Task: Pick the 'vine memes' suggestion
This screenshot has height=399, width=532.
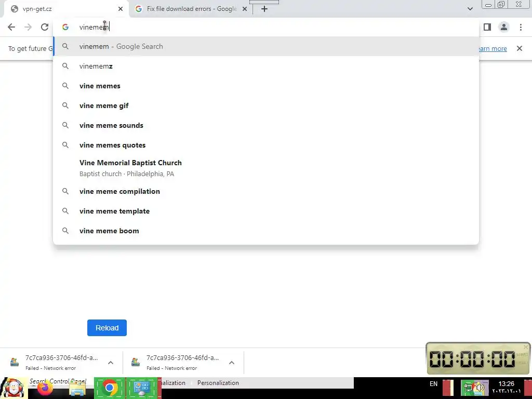Action: point(266,86)
